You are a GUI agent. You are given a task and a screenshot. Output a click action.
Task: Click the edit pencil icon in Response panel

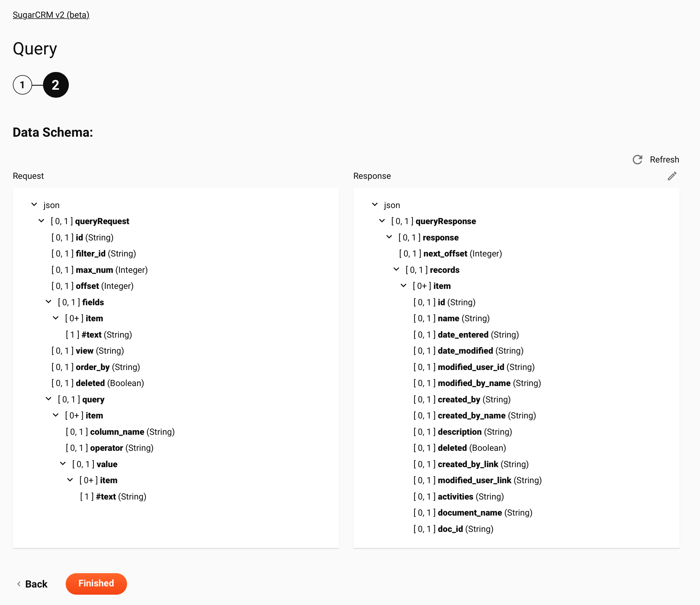(x=672, y=176)
